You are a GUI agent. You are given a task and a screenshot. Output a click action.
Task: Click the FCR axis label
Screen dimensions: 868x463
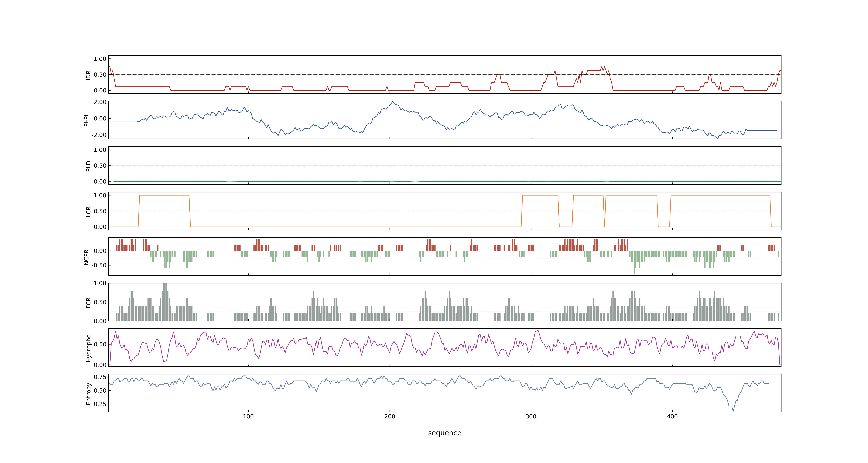88,302
